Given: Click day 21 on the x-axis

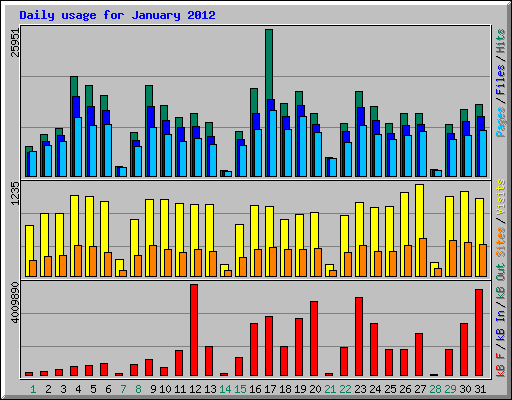Looking at the screenshot, I should tap(330, 389).
